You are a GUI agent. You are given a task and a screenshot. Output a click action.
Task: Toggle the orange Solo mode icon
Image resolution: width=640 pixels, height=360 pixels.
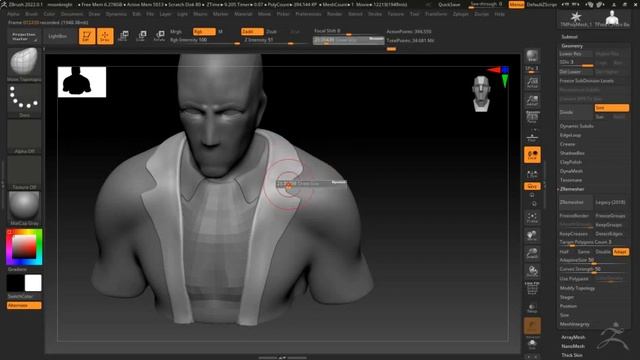click(532, 326)
